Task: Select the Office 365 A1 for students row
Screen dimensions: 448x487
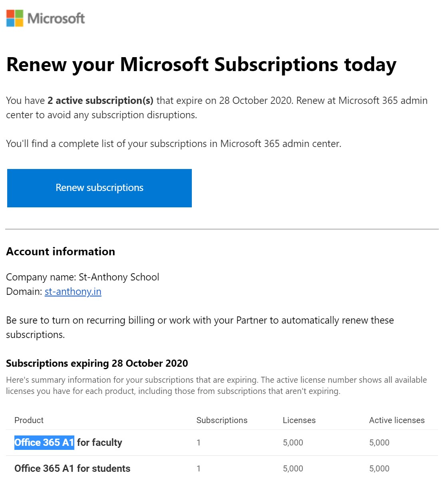Action: pos(222,468)
